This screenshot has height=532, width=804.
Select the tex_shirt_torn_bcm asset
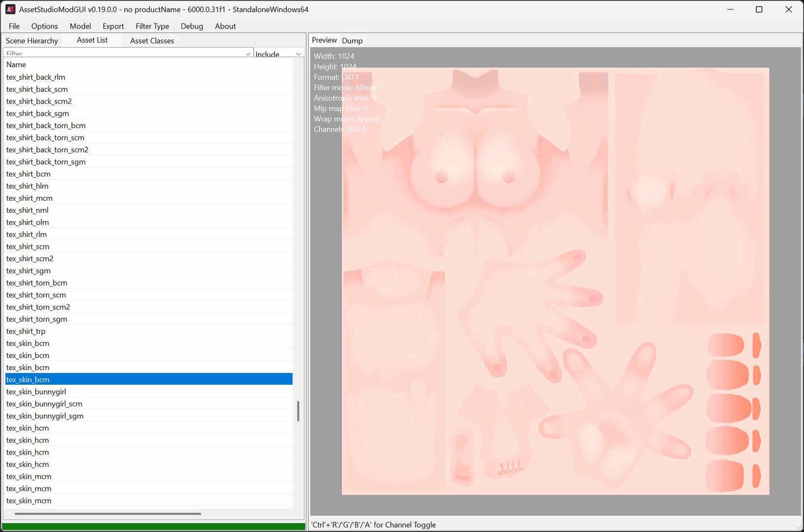(148, 283)
